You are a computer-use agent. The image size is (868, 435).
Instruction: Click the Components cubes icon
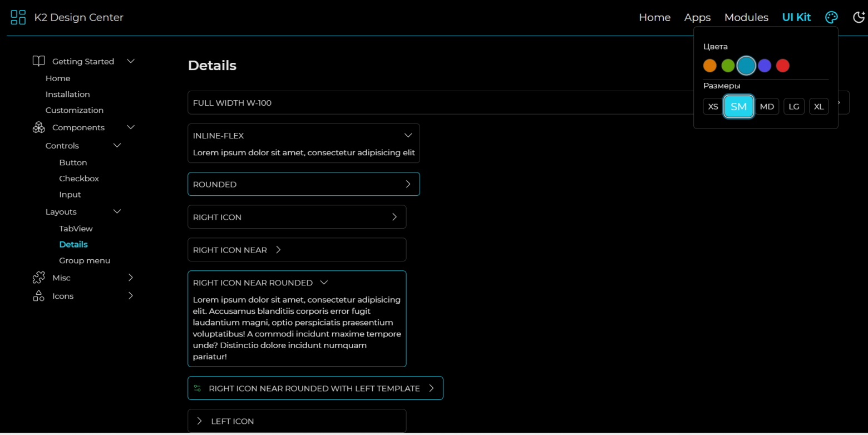(x=38, y=127)
